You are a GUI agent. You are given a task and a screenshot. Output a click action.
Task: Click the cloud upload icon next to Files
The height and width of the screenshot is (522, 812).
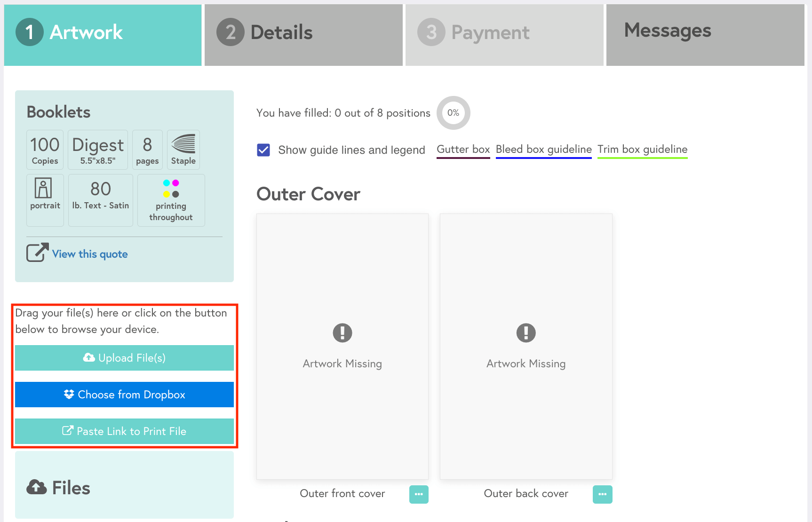pos(37,487)
